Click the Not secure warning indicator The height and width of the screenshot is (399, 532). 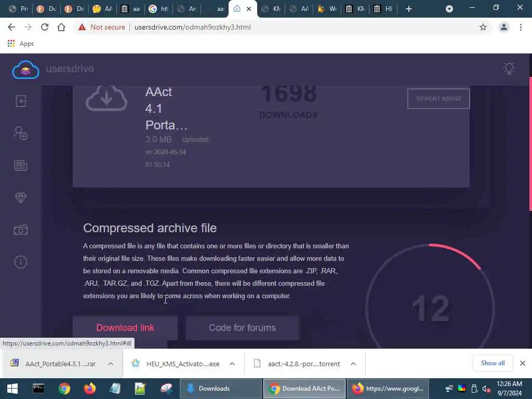101,27
